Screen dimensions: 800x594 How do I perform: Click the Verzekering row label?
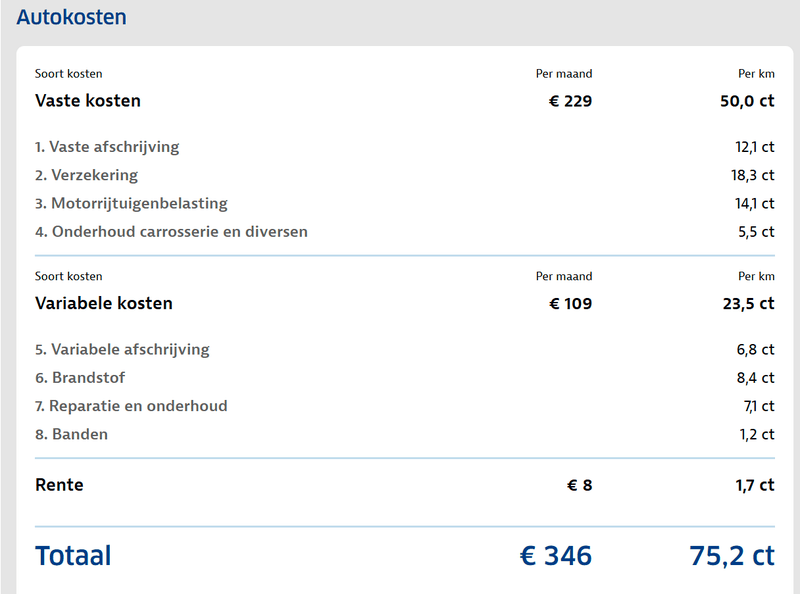point(86,175)
